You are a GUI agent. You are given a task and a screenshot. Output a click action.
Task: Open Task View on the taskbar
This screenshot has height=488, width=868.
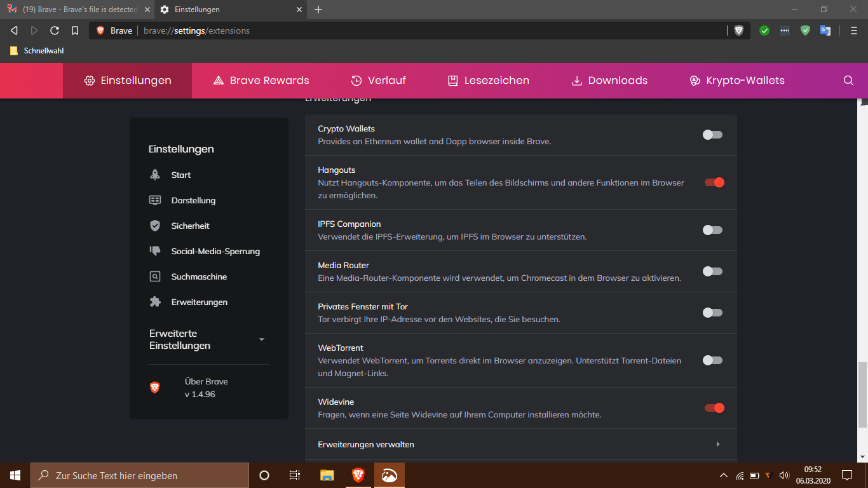click(x=295, y=475)
